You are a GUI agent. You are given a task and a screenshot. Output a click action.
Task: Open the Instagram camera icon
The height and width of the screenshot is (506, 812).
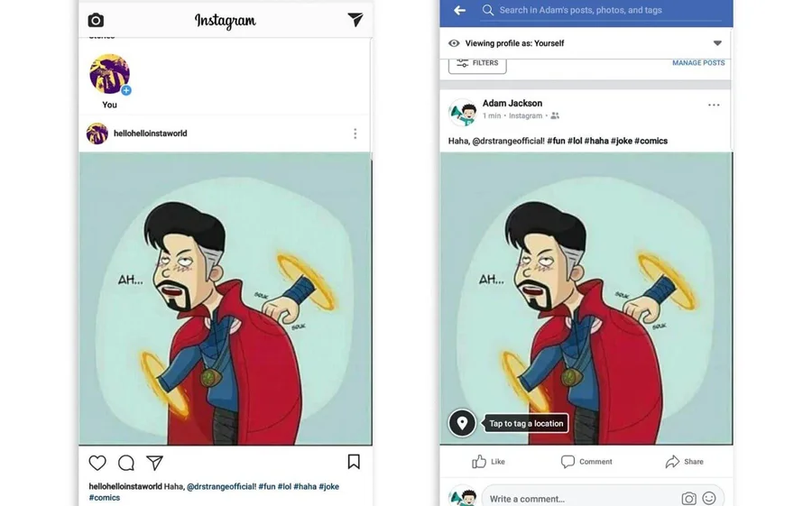click(96, 20)
